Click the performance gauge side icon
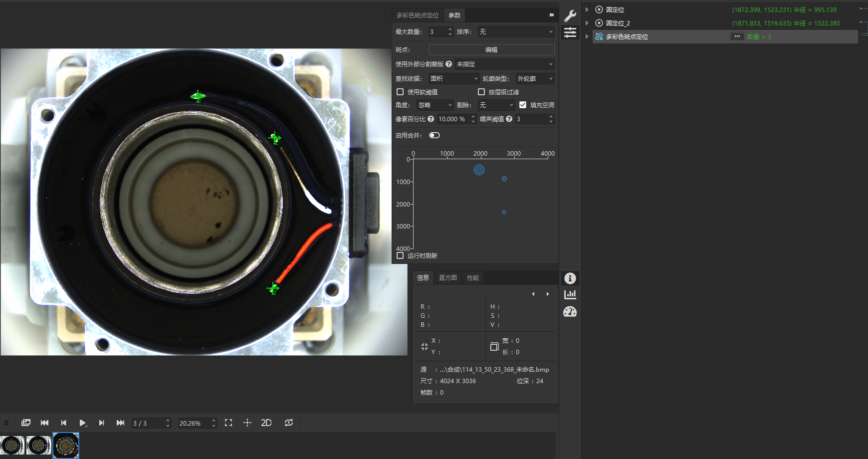This screenshot has height=459, width=868. click(570, 312)
